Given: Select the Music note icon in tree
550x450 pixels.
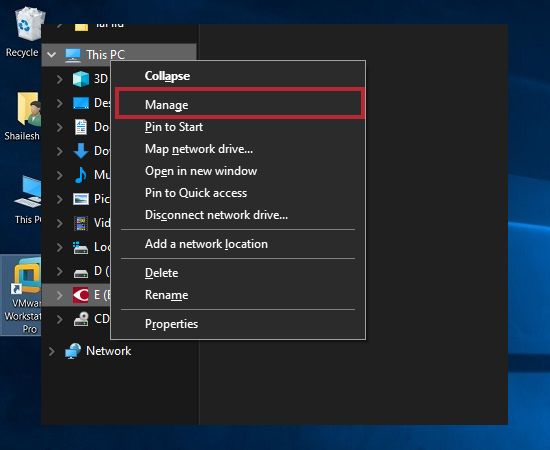Looking at the screenshot, I should click(x=81, y=175).
